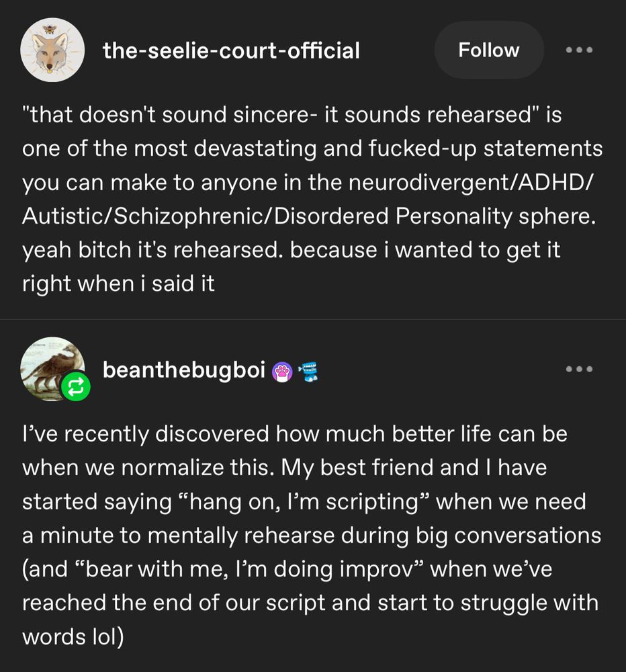The image size is (626, 672).
Task: Click the final words "words lol)"
Action: [x=73, y=636]
